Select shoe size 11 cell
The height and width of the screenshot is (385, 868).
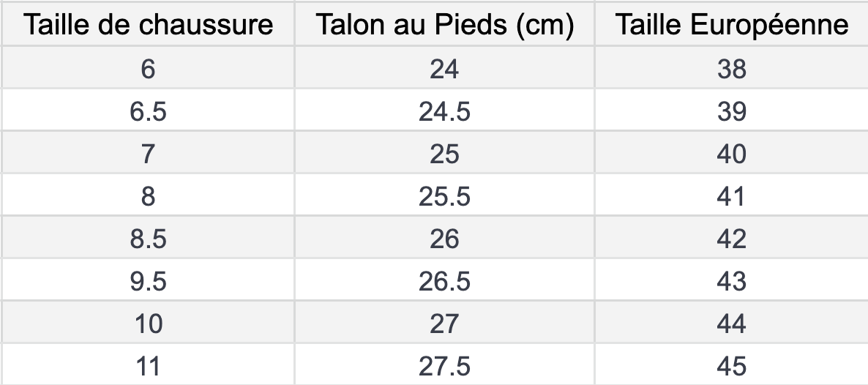pos(148,365)
